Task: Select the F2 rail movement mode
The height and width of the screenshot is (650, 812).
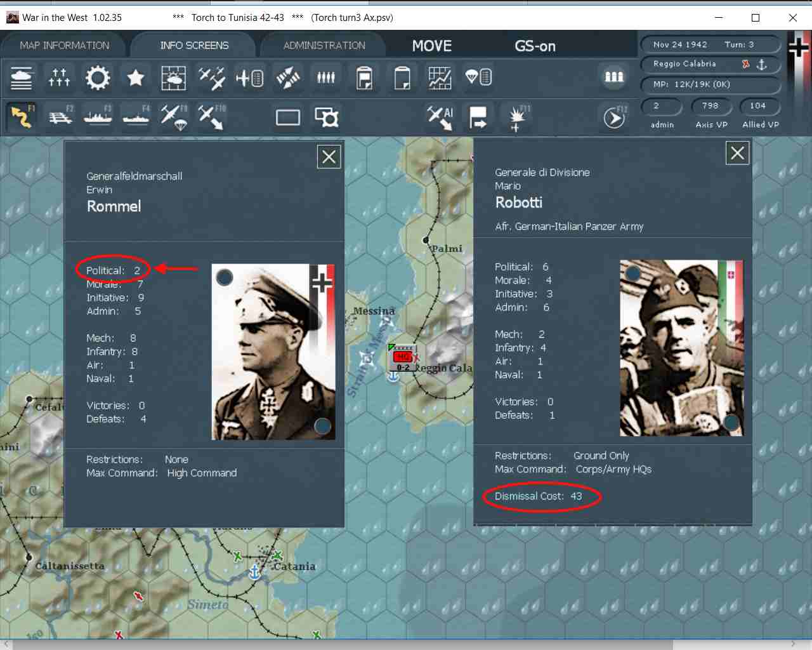Action: 61,116
